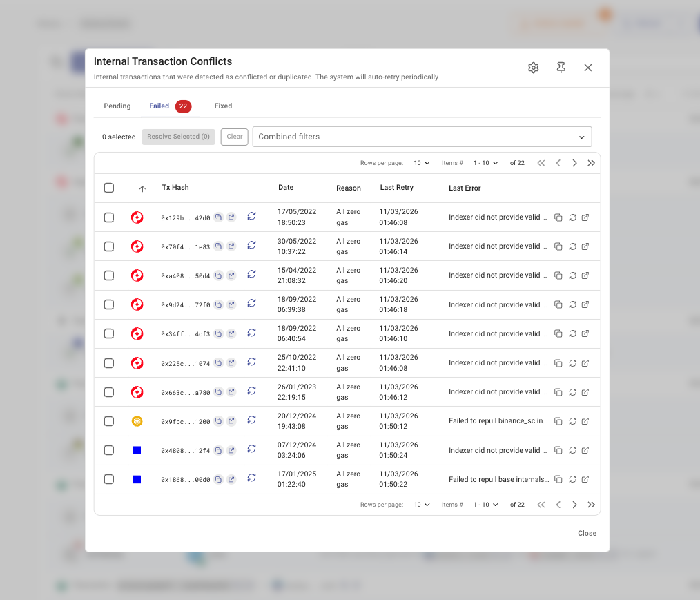Click the Clear filters button
This screenshot has width=700, height=600.
pos(234,137)
